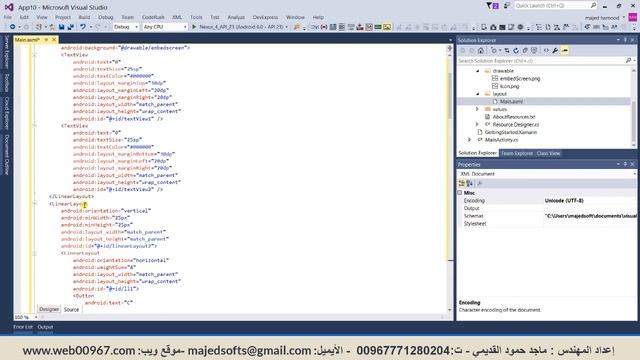Click the Home icon in Solution Explorer toolbar
640x360 pixels.
(x=481, y=51)
